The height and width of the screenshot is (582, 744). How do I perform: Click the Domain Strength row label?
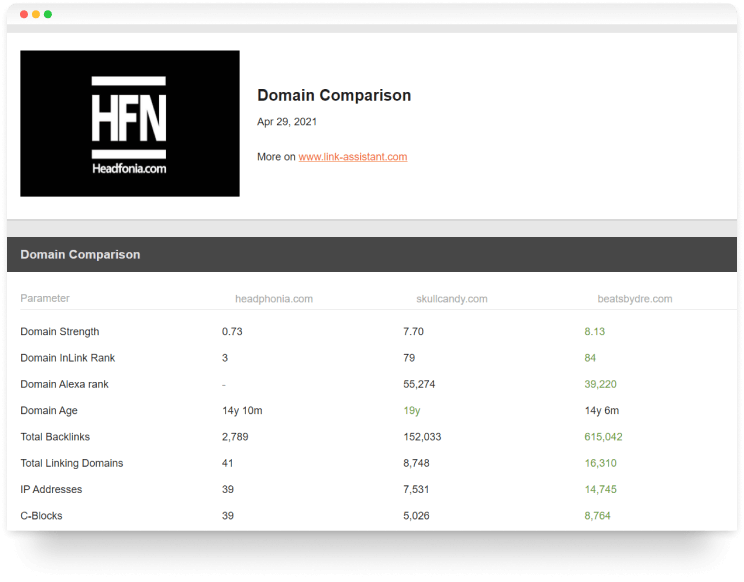(60, 332)
